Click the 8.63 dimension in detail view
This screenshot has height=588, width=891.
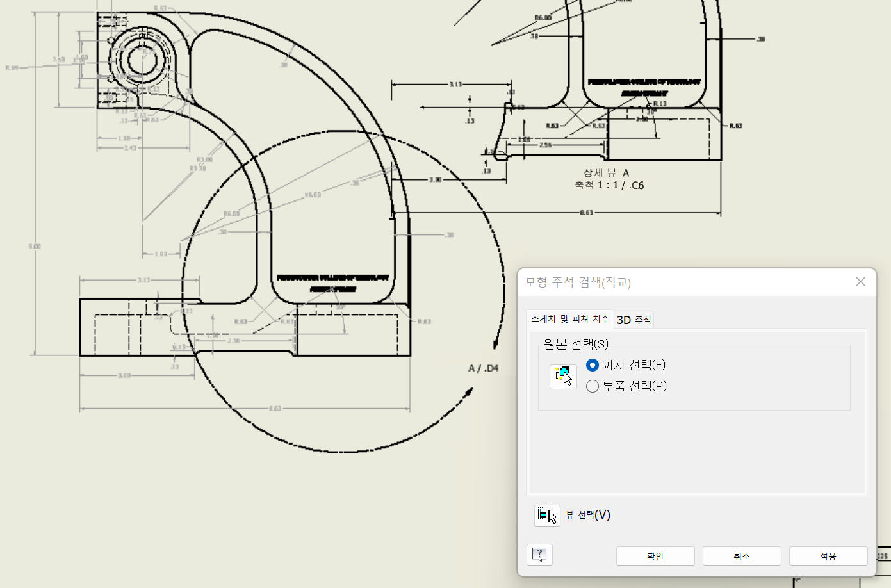pos(587,213)
